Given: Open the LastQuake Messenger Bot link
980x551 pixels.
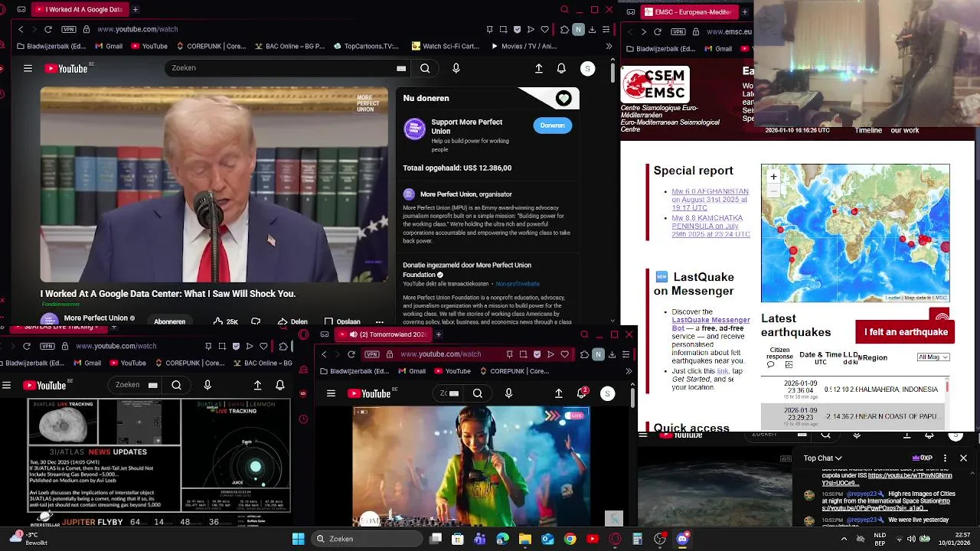Looking at the screenshot, I should click(x=710, y=324).
